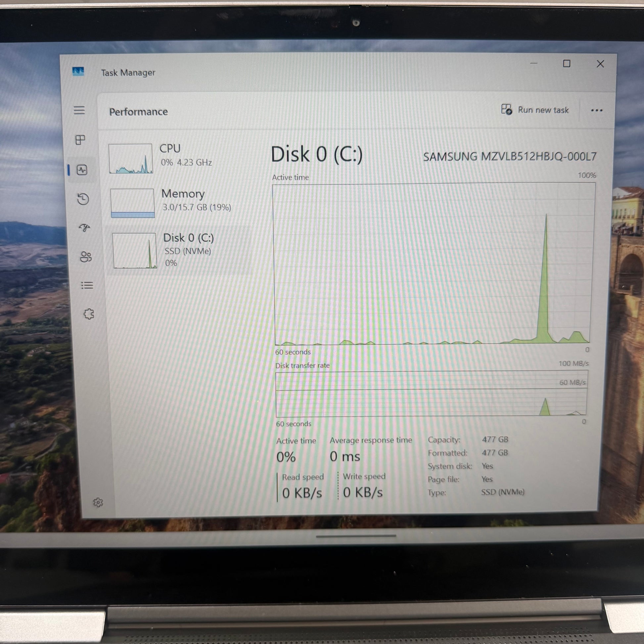This screenshot has height=644, width=644.
Task: Expand the hamburger navigation menu
Action: tap(79, 110)
